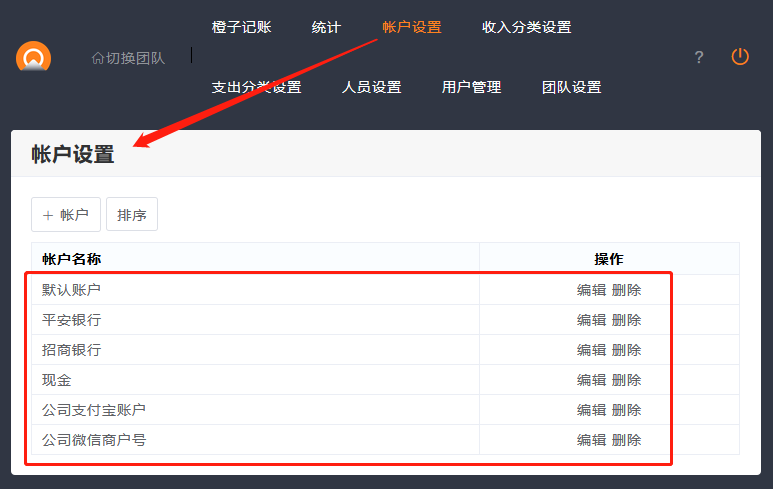Delete the 公司微信商户号 account
Screen dimensions: 773x489
(x=627, y=440)
